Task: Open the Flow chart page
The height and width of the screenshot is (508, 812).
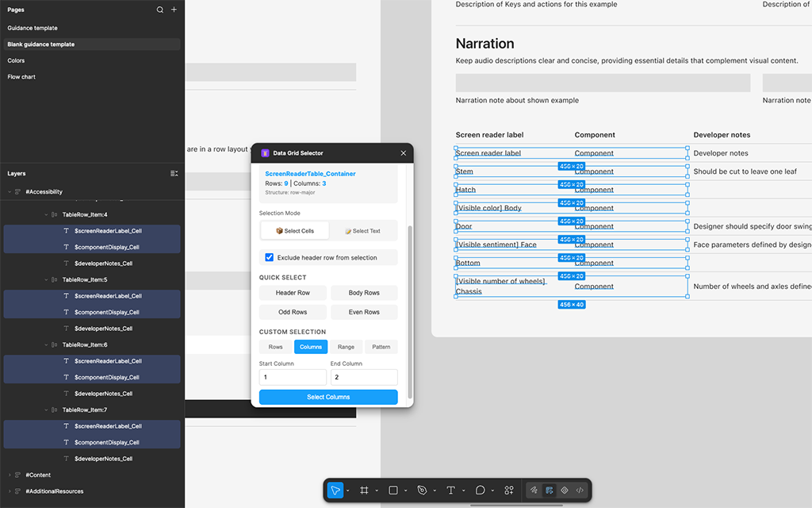Action: coord(21,77)
